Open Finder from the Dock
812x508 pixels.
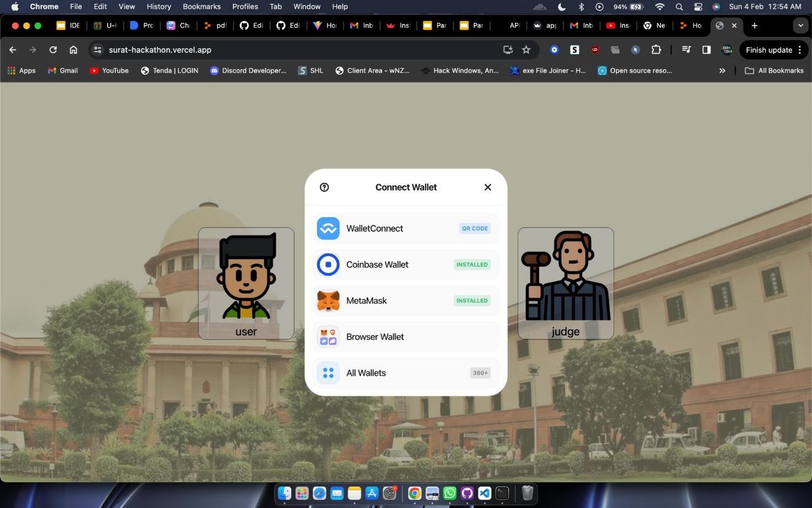(x=285, y=493)
